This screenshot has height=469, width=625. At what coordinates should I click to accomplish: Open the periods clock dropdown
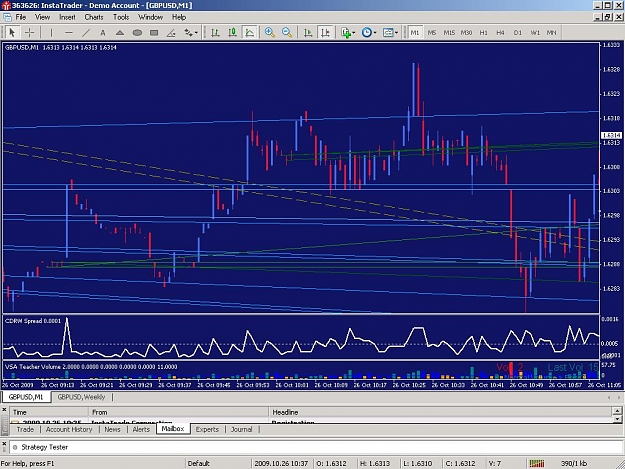pos(369,33)
